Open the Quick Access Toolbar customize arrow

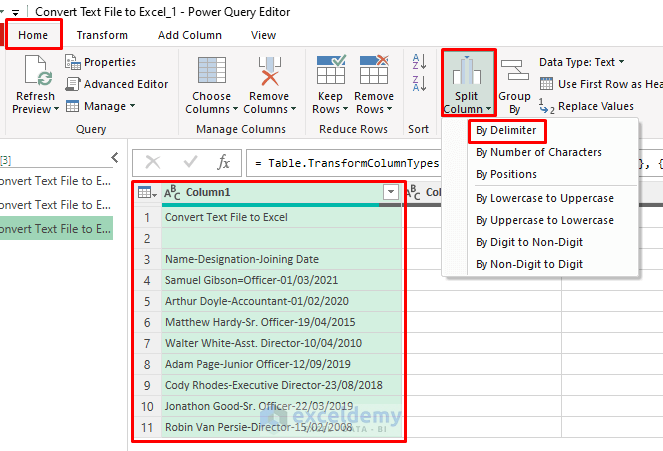pos(16,13)
